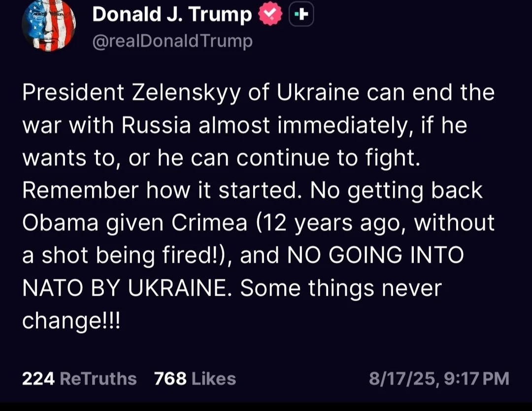The image size is (532, 411).
Task: Click "Ukraine" in the first line
Action: pos(318,93)
